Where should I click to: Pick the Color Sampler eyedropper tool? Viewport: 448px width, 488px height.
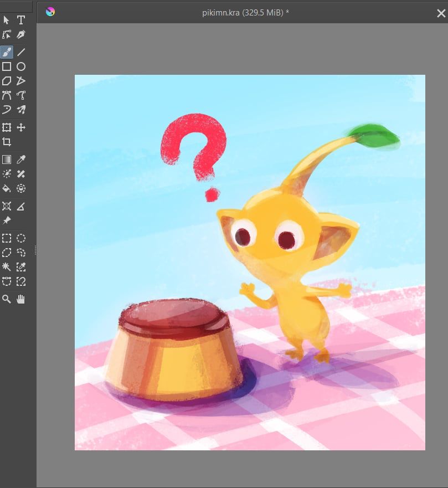pos(21,160)
